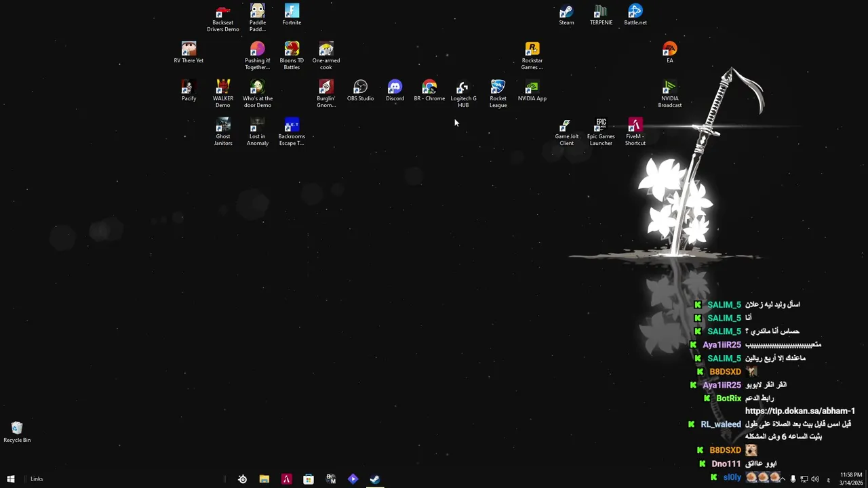Open the Recycle Bin
This screenshot has width=868, height=488.
(17, 432)
